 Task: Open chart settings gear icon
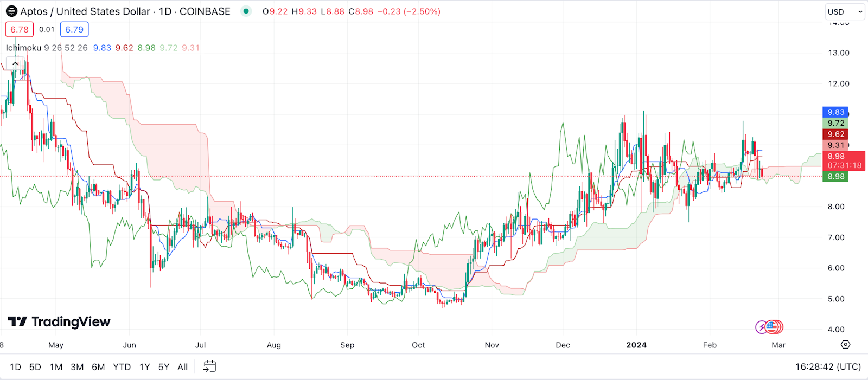pyautogui.click(x=845, y=345)
